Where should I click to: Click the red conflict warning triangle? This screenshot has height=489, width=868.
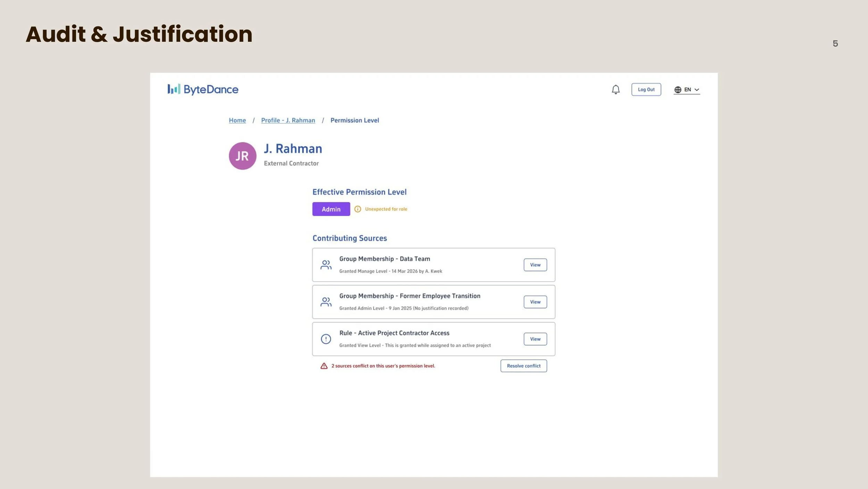click(324, 366)
